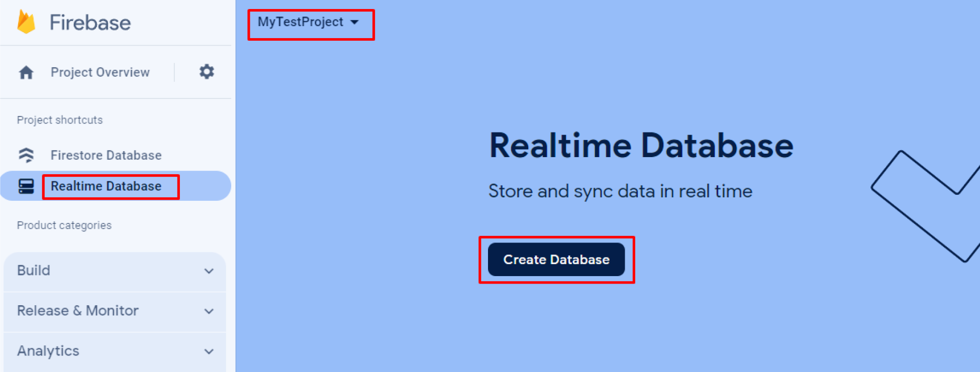Expand the Build category
This screenshot has width=980, height=372.
pyautogui.click(x=34, y=271)
